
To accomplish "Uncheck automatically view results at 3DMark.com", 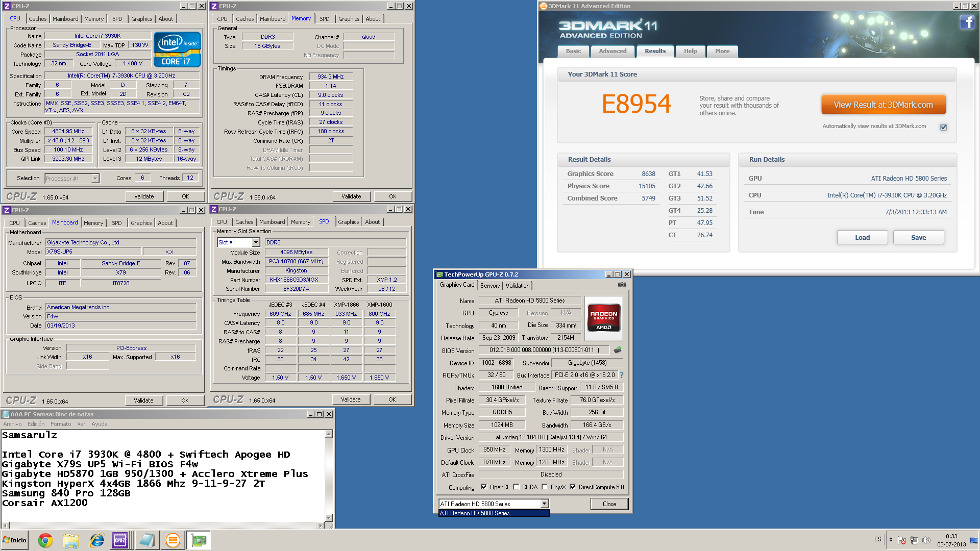I will 943,127.
